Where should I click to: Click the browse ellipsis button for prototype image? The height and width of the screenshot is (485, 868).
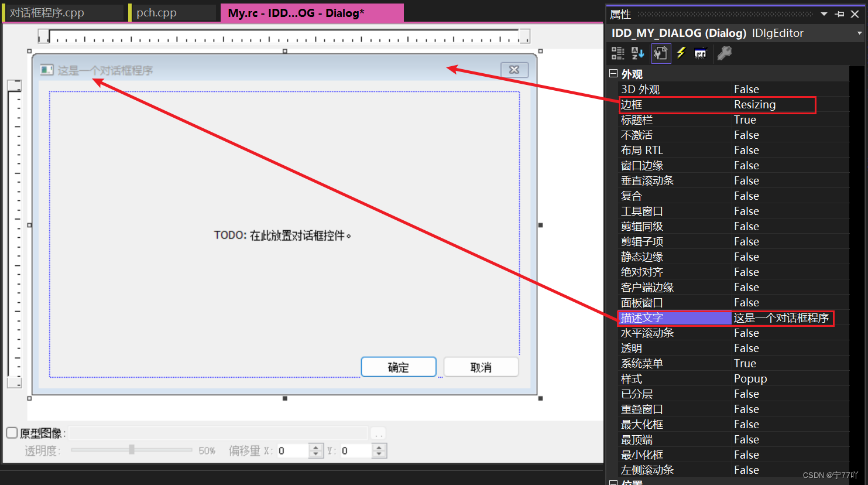pyautogui.click(x=379, y=433)
